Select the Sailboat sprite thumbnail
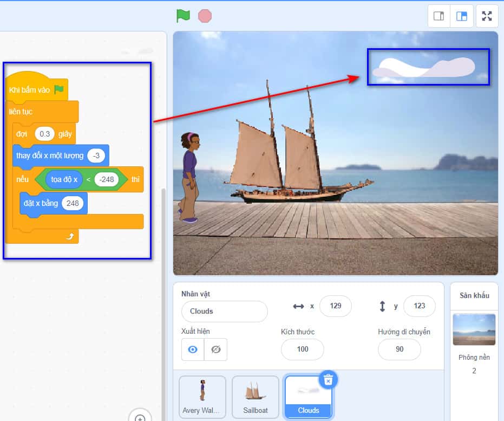Image resolution: width=504 pixels, height=421 pixels. tap(255, 397)
